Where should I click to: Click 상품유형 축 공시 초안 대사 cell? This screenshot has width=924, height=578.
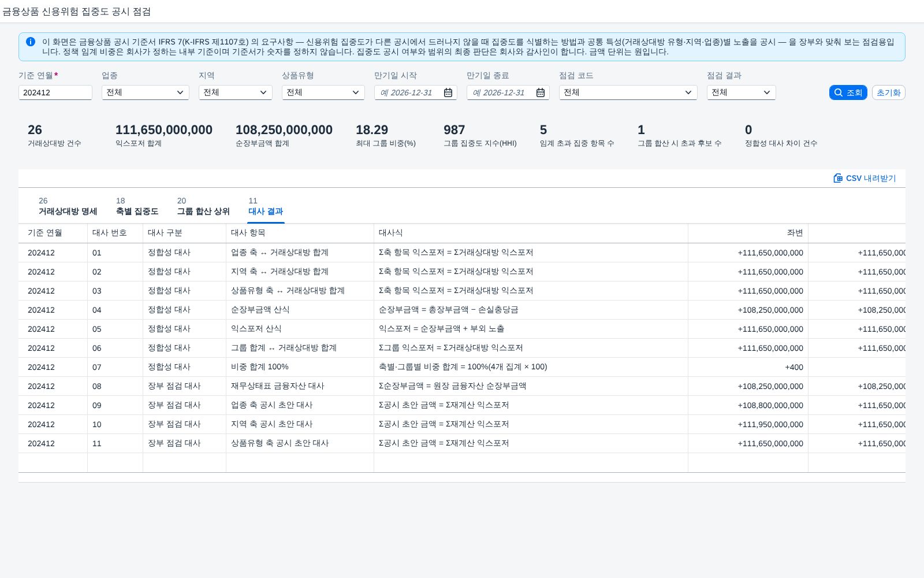(x=300, y=443)
